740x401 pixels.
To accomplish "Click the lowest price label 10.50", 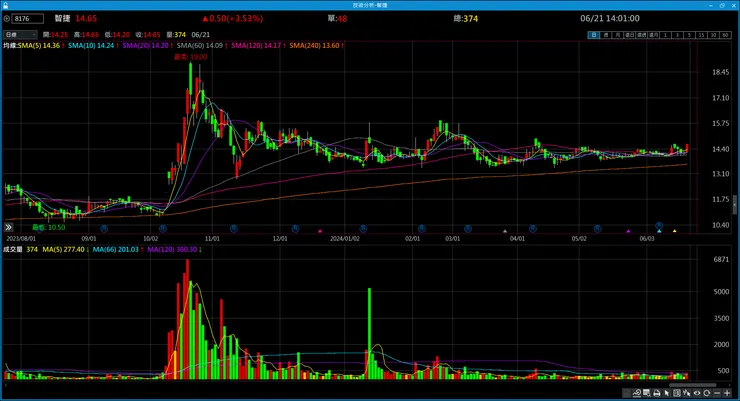I will click(49, 227).
